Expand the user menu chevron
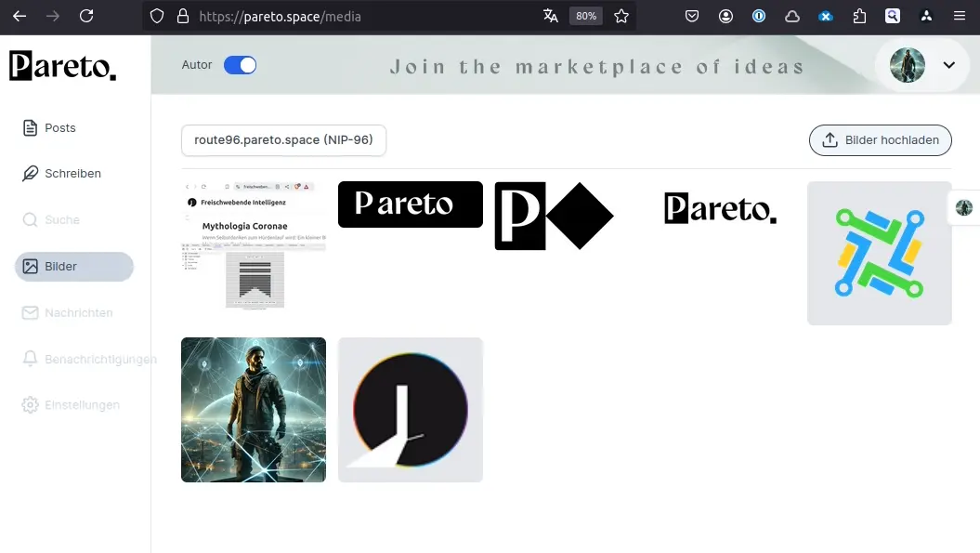The image size is (980, 553). (948, 65)
